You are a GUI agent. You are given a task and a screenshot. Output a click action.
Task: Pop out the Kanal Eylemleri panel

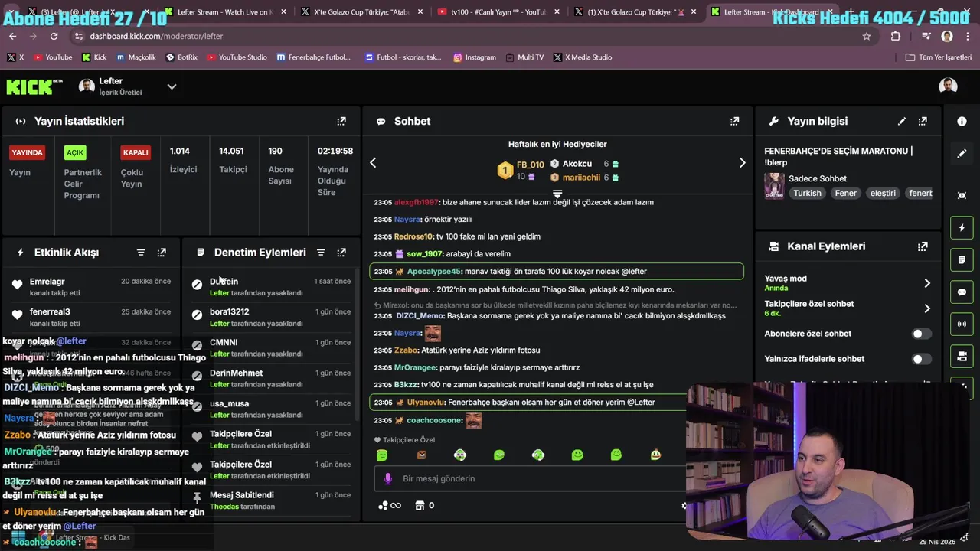pyautogui.click(x=923, y=246)
